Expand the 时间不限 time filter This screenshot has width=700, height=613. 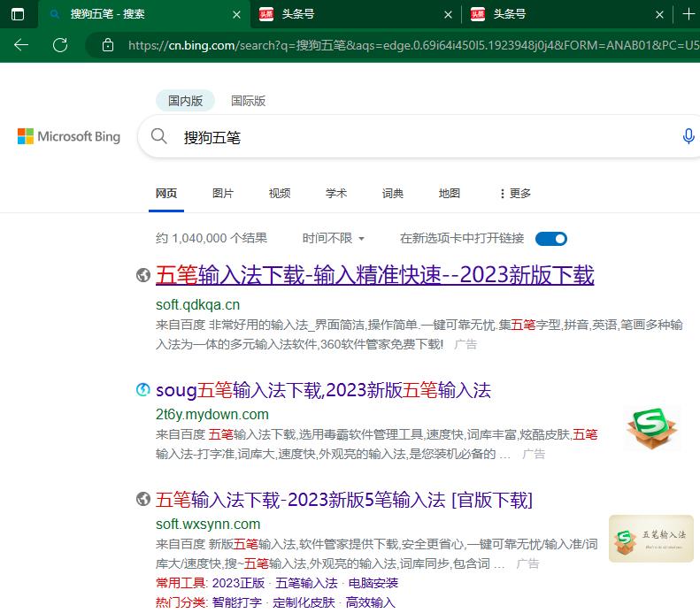pos(333,238)
